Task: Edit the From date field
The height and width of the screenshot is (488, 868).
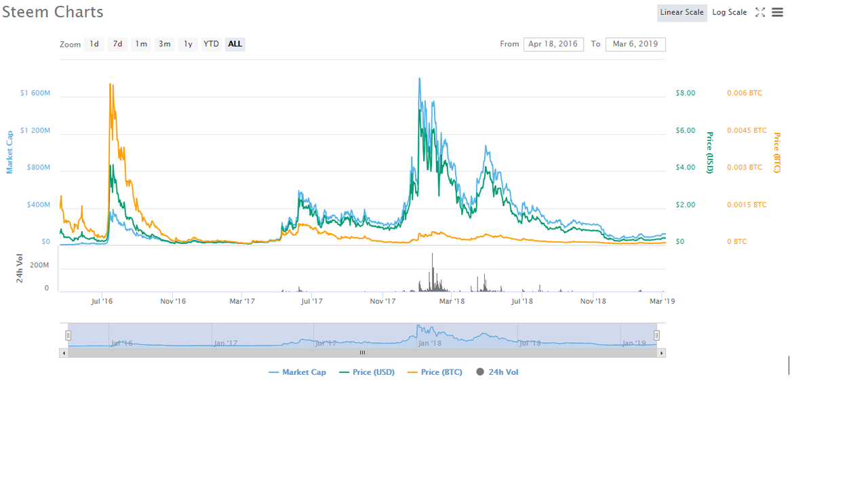Action: 553,44
